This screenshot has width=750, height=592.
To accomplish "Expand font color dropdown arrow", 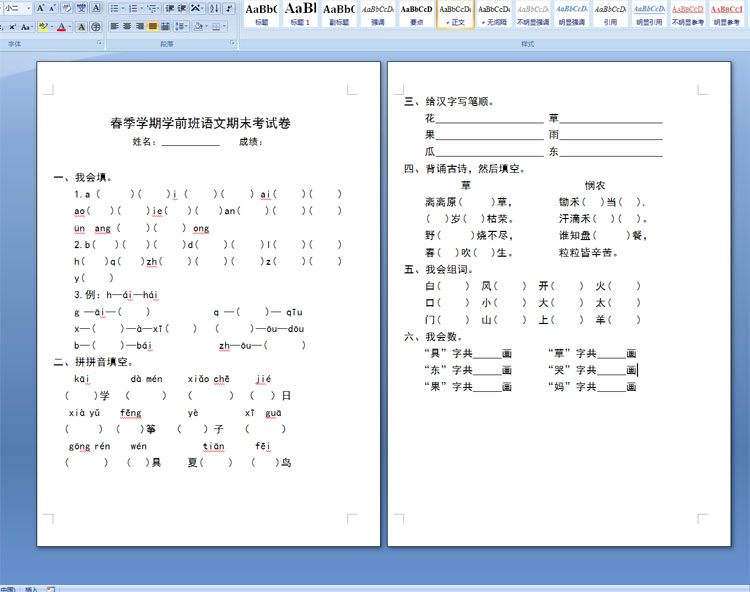I will click(69, 27).
